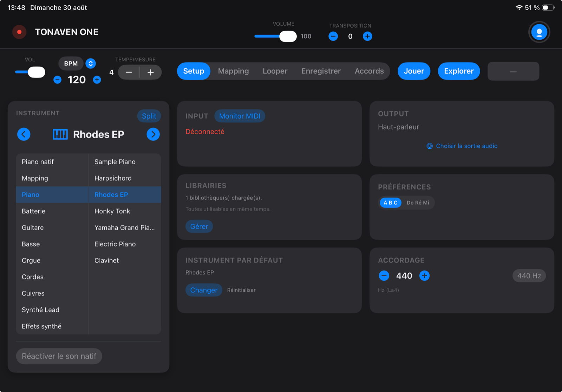Go to previous instrument arrow
Screen dimensions: 562x392
24,134
